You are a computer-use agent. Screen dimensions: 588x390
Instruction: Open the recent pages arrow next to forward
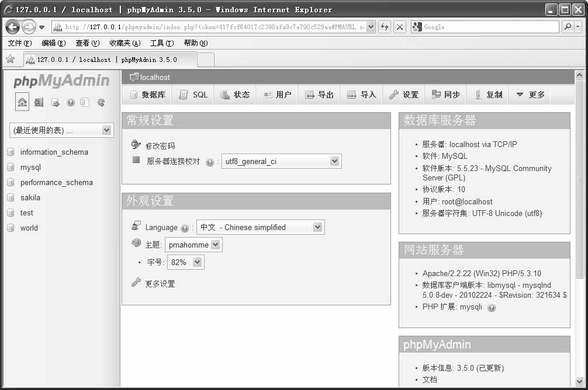42,27
